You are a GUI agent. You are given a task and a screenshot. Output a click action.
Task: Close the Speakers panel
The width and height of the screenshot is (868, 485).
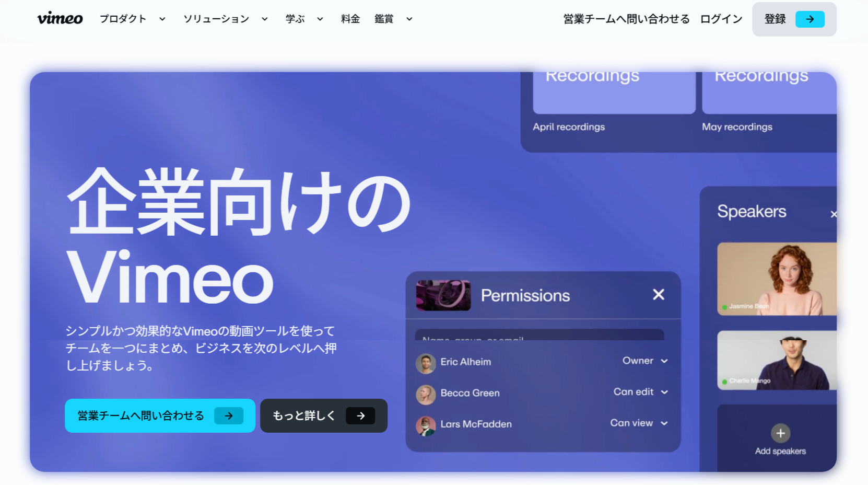point(834,214)
